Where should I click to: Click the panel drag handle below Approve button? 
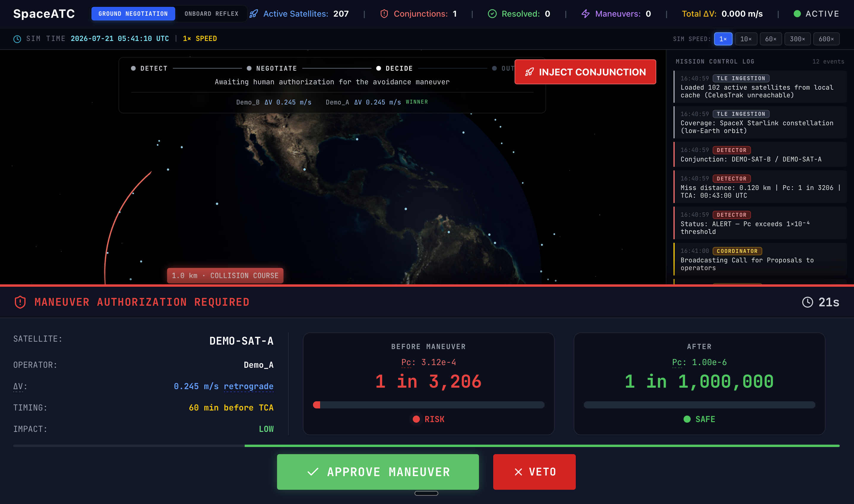point(426,493)
